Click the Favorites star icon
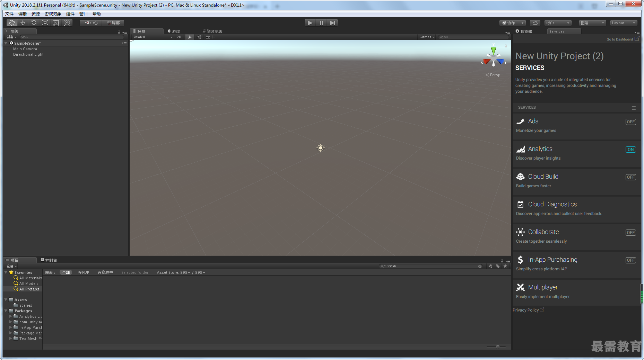This screenshot has height=360, width=644. 11,272
